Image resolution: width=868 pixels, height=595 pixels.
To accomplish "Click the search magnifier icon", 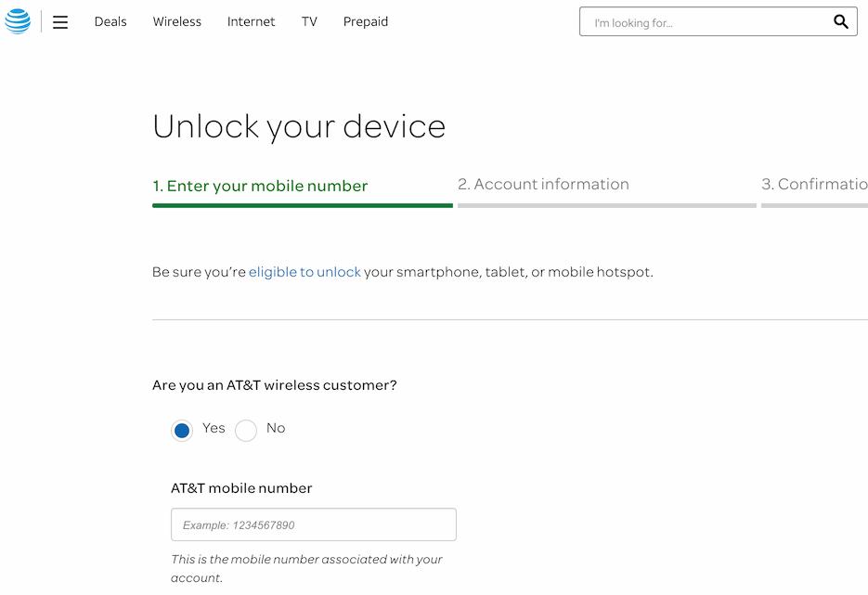I will (841, 21).
